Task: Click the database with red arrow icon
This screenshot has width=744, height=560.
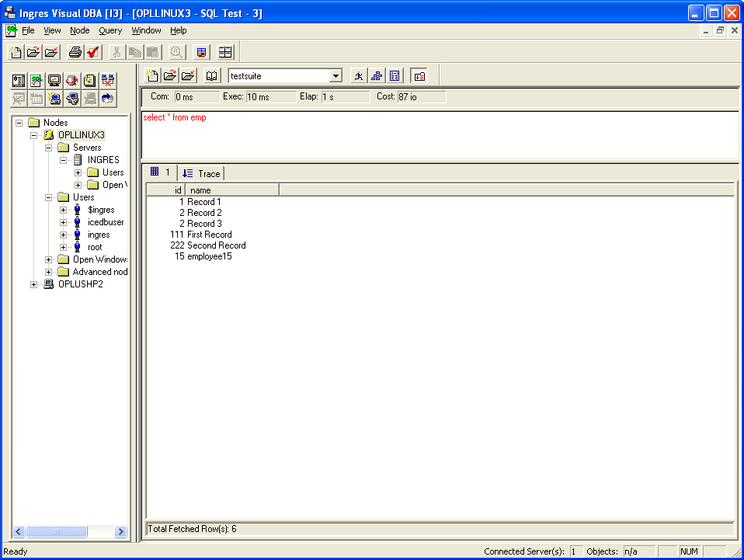Action: coord(72,81)
